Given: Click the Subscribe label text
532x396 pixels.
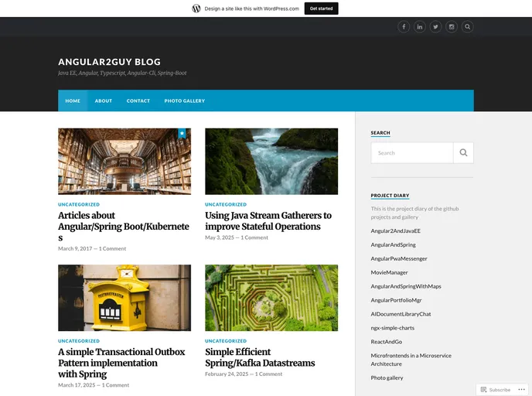Looking at the screenshot, I should click(500, 390).
